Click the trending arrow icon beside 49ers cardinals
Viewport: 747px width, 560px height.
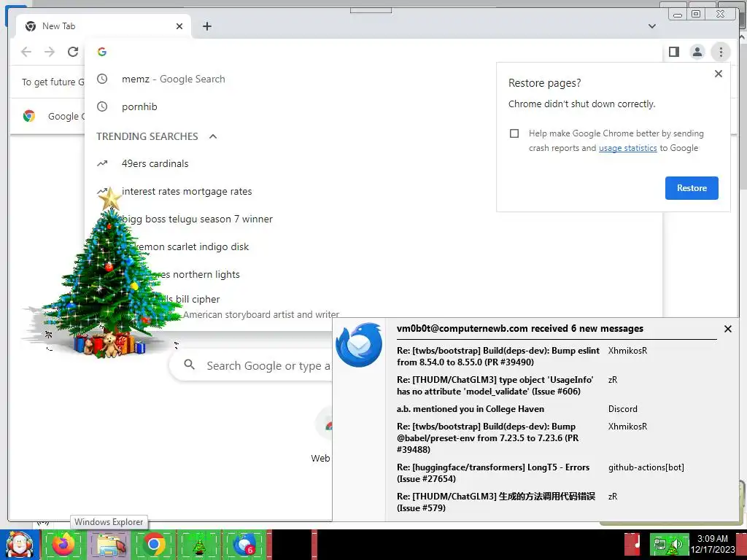click(x=102, y=163)
